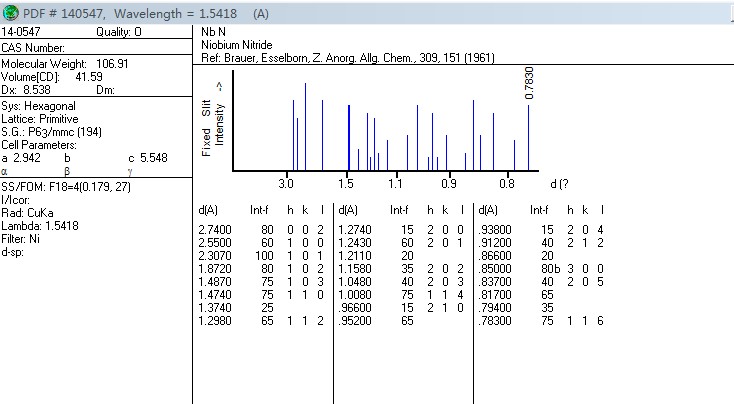The height and width of the screenshot is (404, 734).
Task: Click the Dx: 8.538 density value
Action: [26, 90]
